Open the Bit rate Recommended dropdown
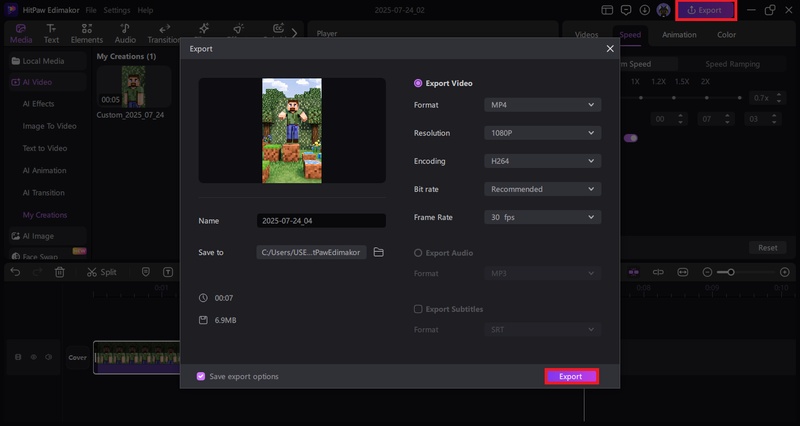 [x=542, y=189]
